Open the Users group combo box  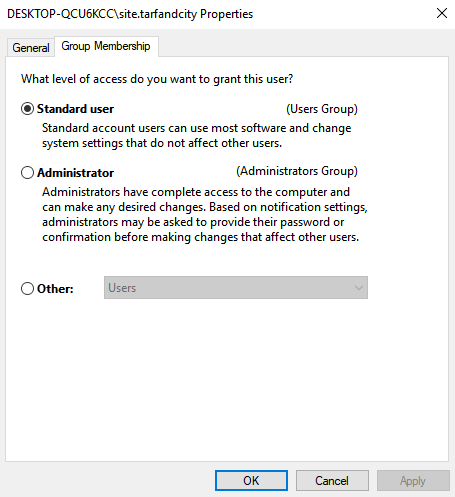pos(236,287)
